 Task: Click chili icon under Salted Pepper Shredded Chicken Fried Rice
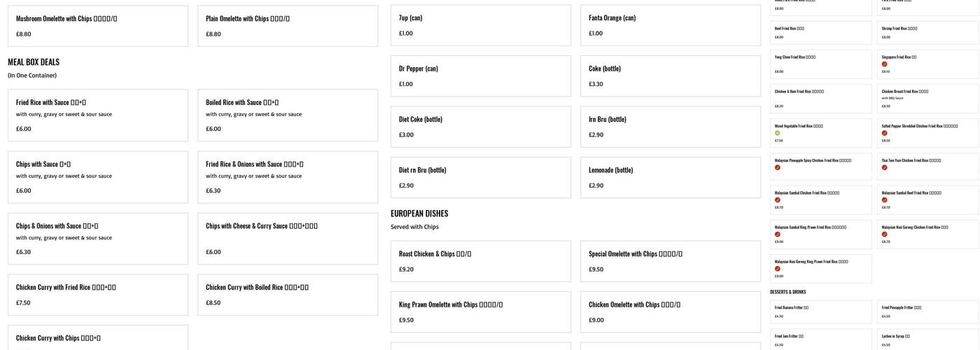point(884,133)
